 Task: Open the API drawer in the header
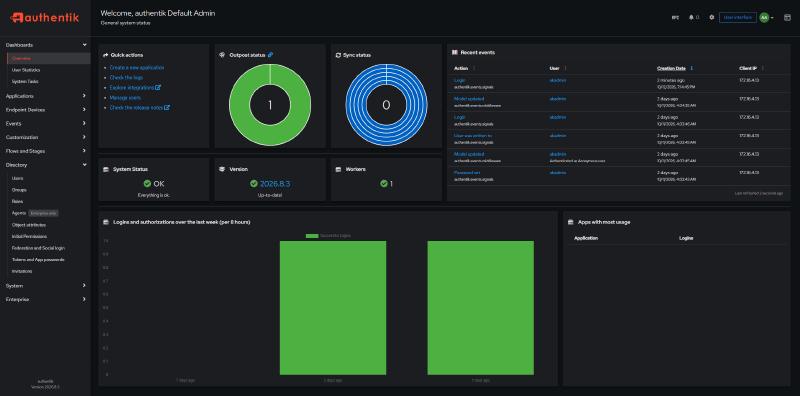[x=675, y=17]
